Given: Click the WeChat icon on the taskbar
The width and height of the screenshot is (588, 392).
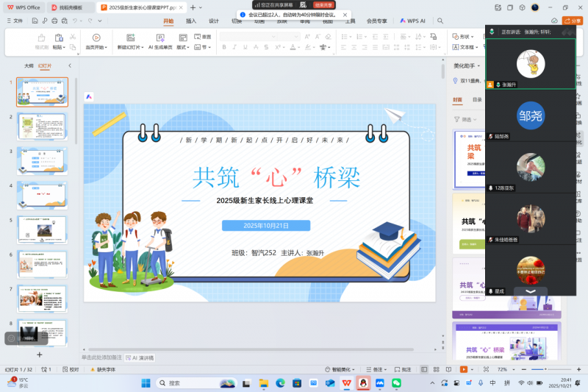Looking at the screenshot, I should (x=396, y=382).
